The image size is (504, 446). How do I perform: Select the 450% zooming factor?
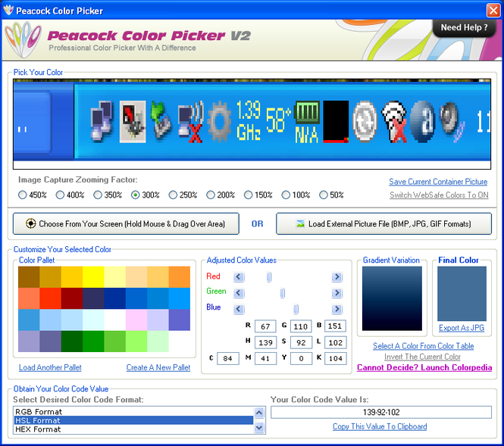coord(23,195)
